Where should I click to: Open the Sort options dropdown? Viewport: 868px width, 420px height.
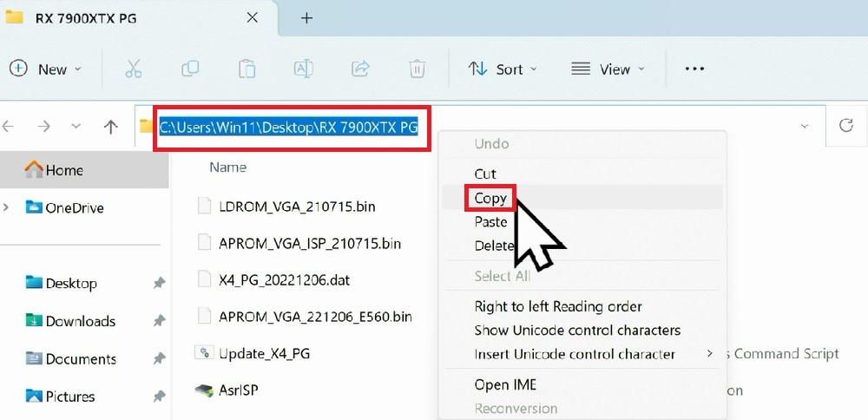[x=503, y=69]
